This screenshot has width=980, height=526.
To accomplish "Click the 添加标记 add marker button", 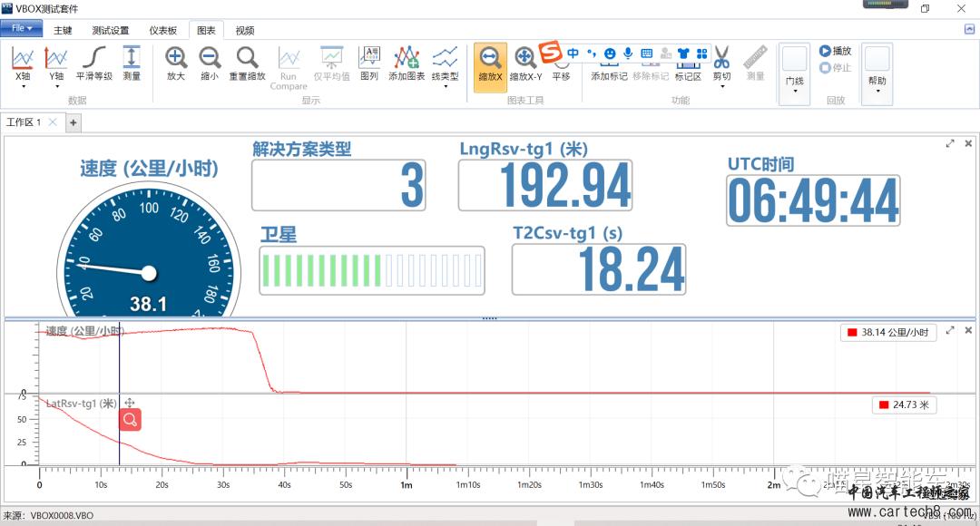I will click(610, 73).
